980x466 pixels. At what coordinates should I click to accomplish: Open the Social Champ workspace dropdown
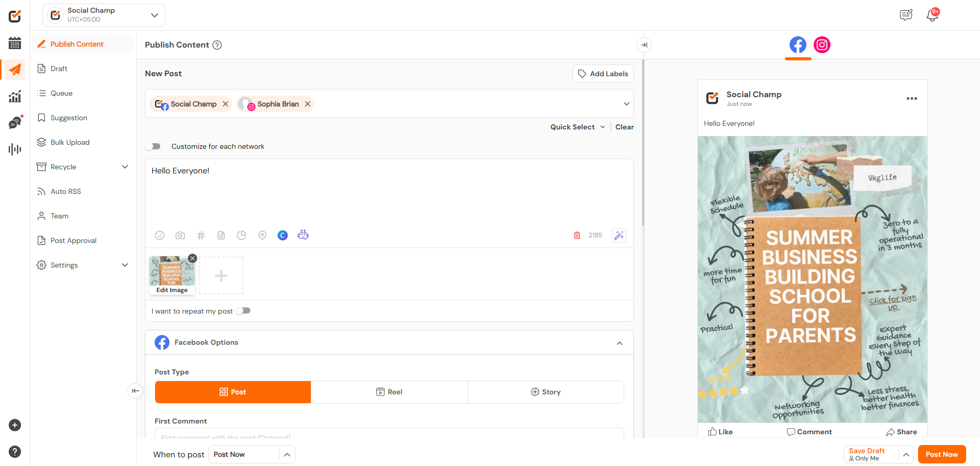[104, 15]
